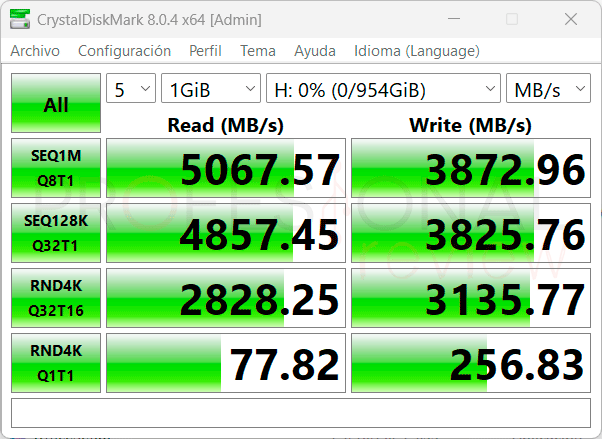The width and height of the screenshot is (602, 439).
Task: Click the CrystalDiskMark app icon in title bar
Action: click(20, 19)
